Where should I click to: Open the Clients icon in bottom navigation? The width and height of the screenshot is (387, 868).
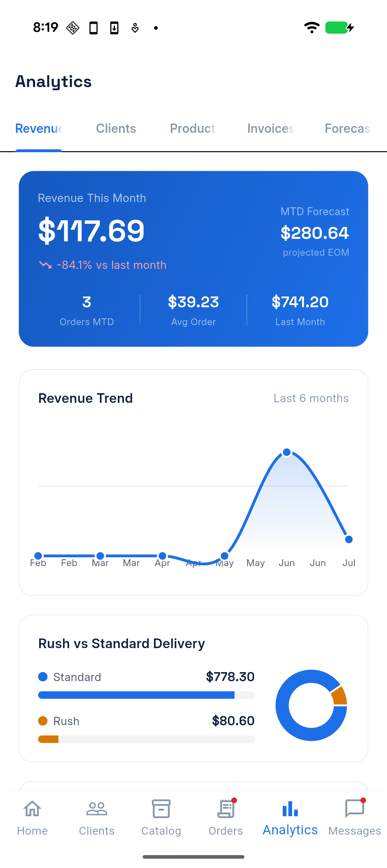pos(97,809)
